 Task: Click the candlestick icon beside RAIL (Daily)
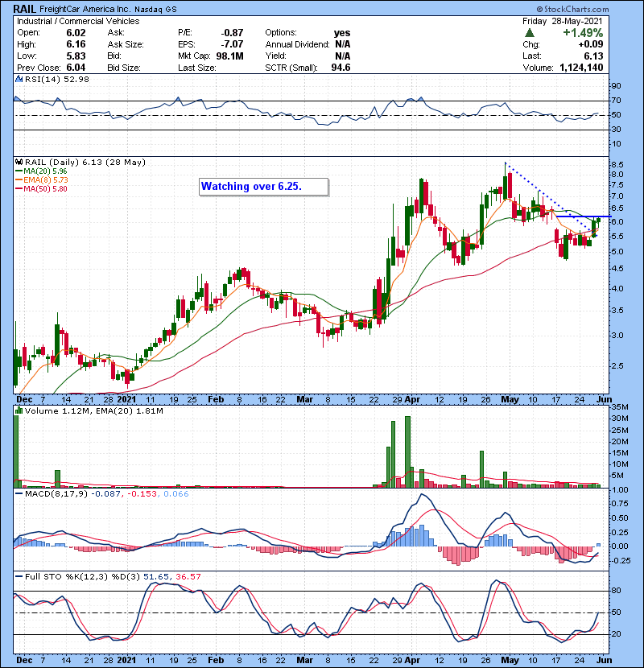coord(19,162)
